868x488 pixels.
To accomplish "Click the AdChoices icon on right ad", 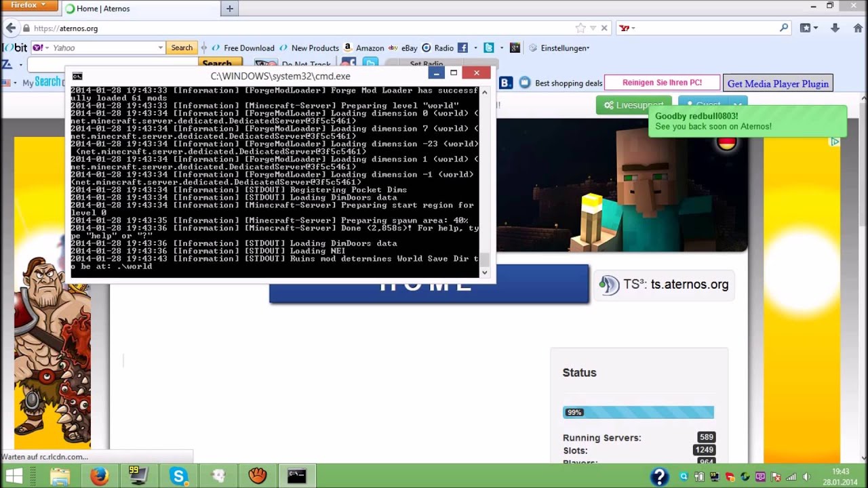I will (x=835, y=142).
